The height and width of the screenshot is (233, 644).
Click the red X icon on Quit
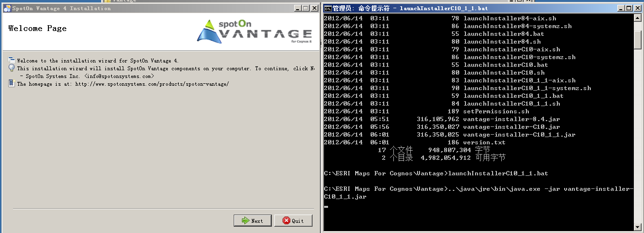[x=286, y=220]
